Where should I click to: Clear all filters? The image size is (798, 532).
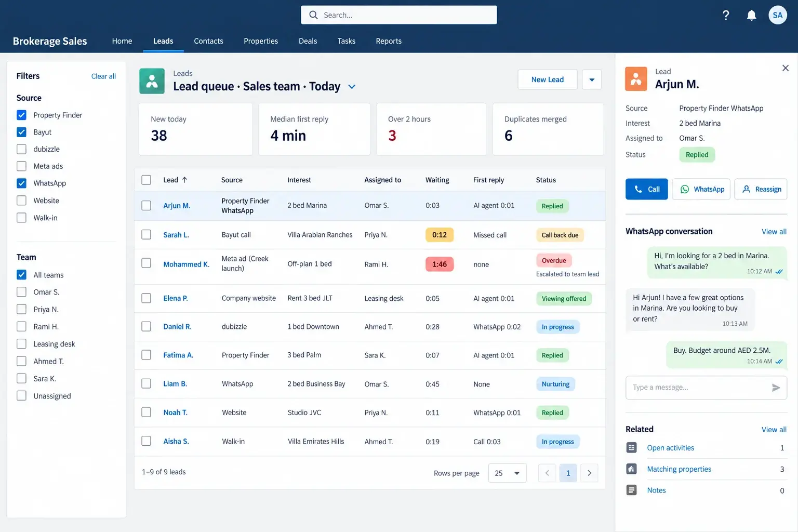[x=103, y=76]
